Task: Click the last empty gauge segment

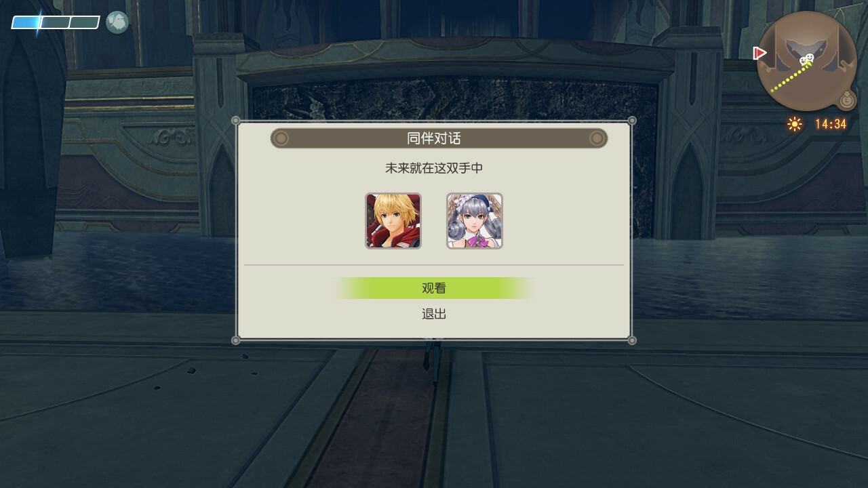Action: point(85,23)
